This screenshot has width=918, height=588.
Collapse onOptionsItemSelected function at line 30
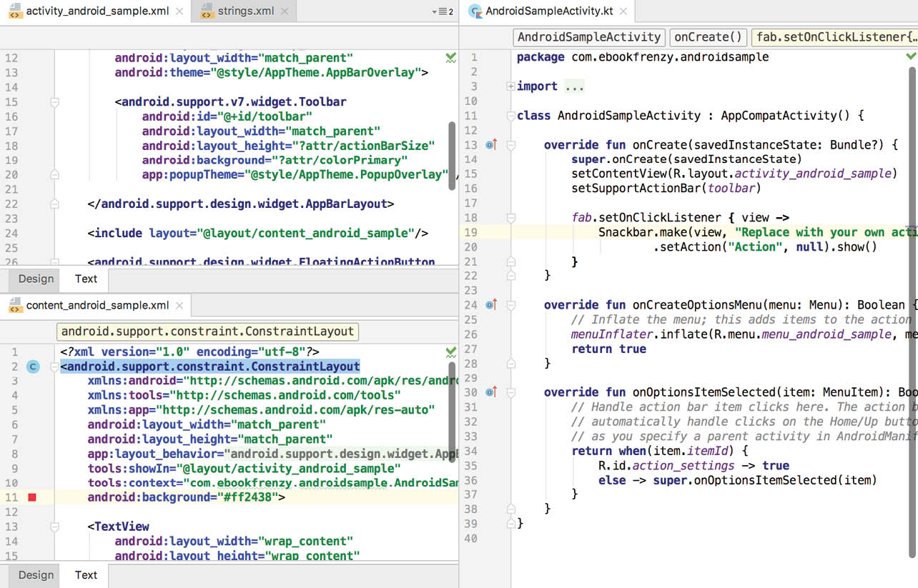510,392
